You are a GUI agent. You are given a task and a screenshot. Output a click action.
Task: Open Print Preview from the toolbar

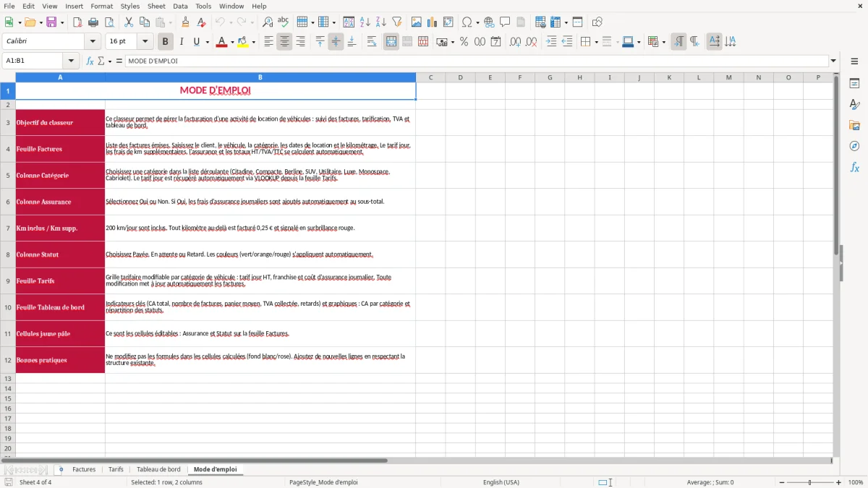(109, 22)
